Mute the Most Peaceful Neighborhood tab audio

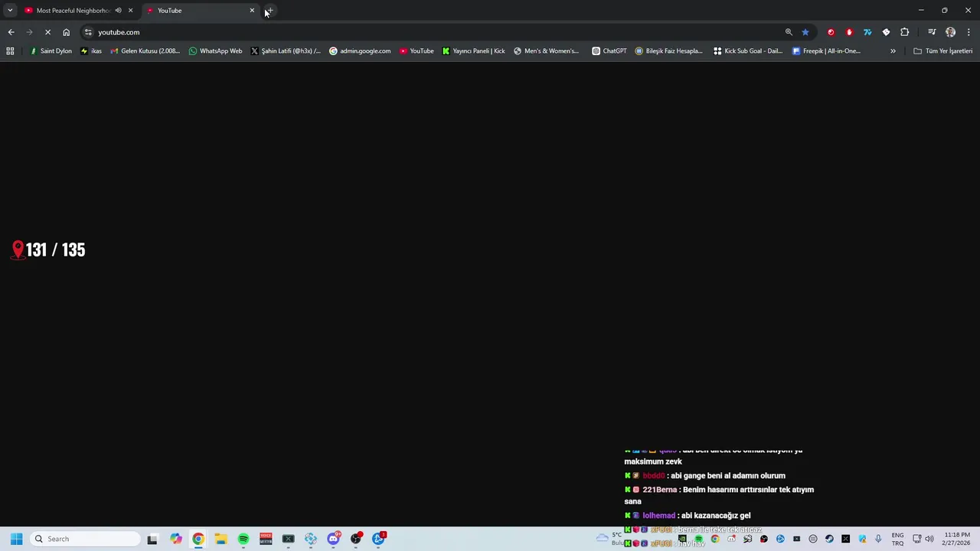(x=118, y=11)
